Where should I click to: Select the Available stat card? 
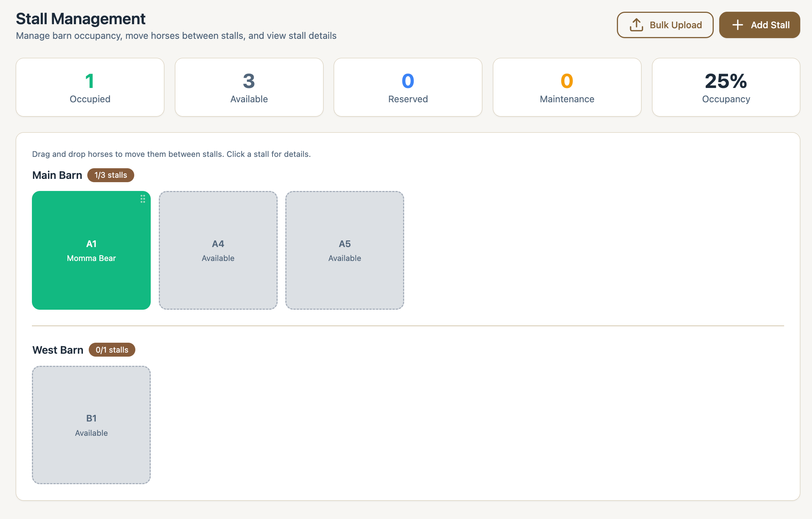point(249,87)
